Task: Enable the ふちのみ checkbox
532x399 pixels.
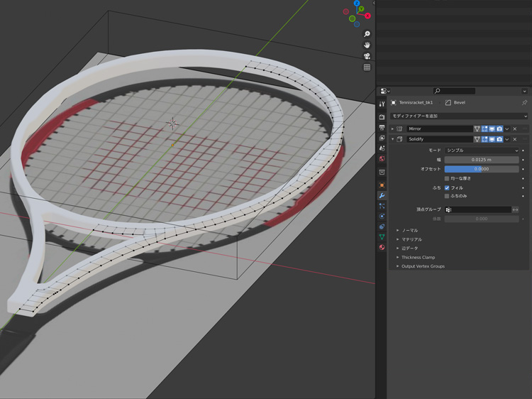Action: tap(447, 196)
